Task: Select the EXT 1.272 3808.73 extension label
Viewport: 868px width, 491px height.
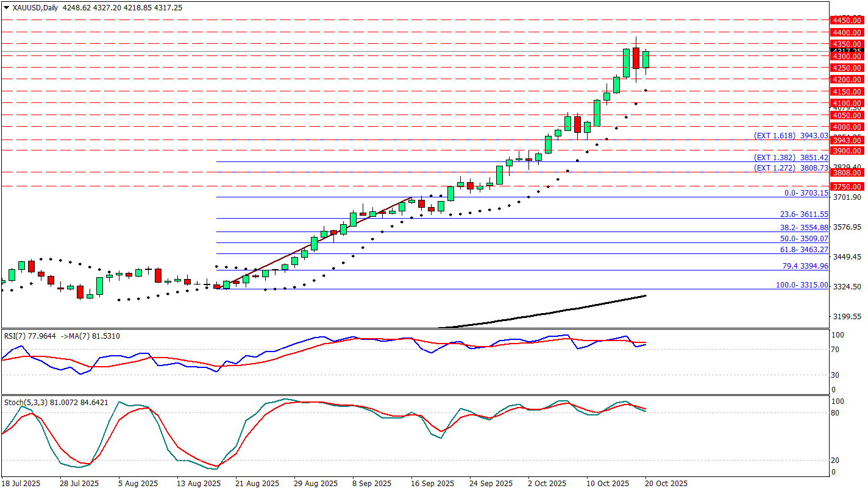Action: pos(791,168)
